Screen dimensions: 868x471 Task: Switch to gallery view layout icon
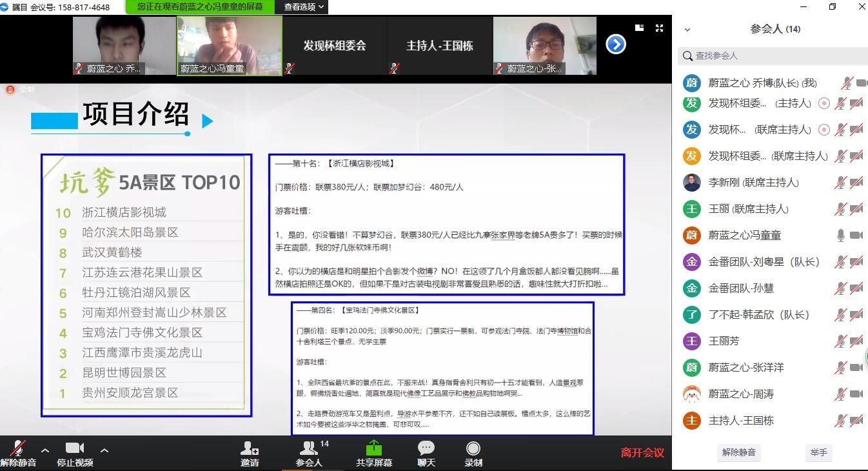coord(639,28)
